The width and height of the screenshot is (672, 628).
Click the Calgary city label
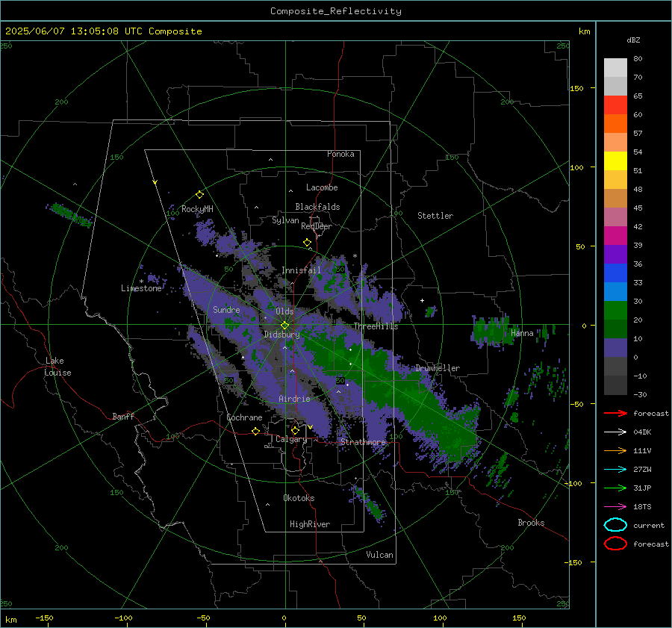pos(291,439)
